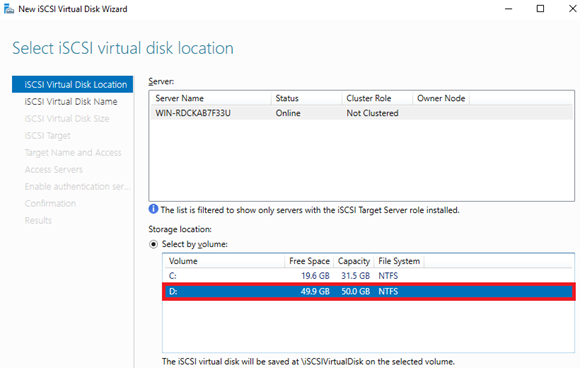
Task: Sort servers by Status column header
Action: 306,98
